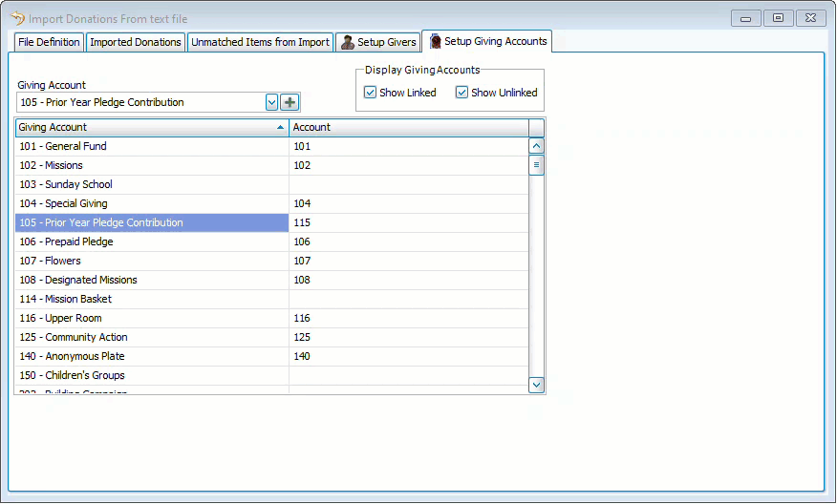Click the Setup Givers person icon
This screenshot has height=504, width=837.
coord(348,42)
